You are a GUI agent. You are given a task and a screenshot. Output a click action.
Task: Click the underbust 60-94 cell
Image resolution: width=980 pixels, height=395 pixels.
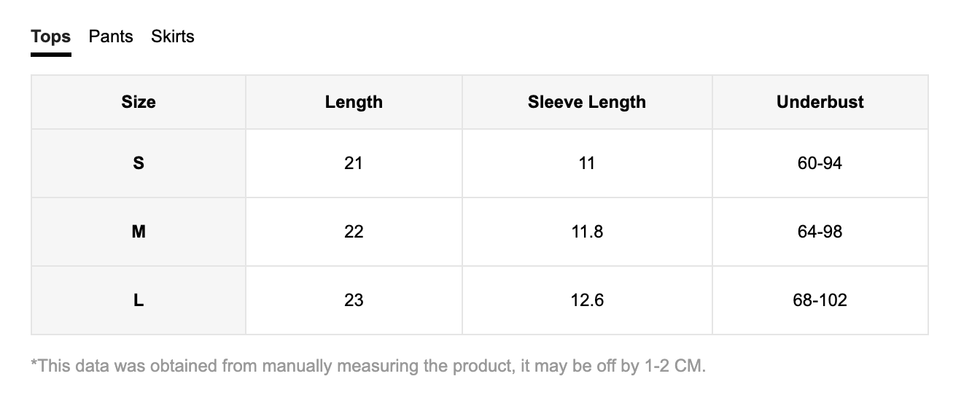tap(820, 163)
